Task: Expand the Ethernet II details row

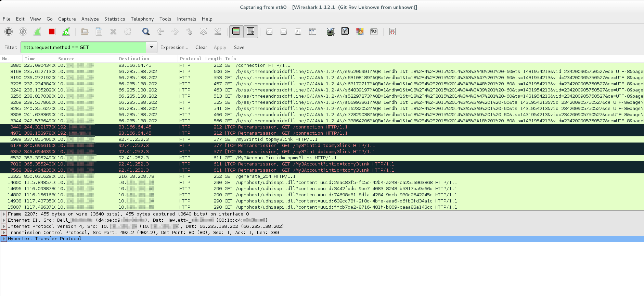Action: pyautogui.click(x=4, y=220)
